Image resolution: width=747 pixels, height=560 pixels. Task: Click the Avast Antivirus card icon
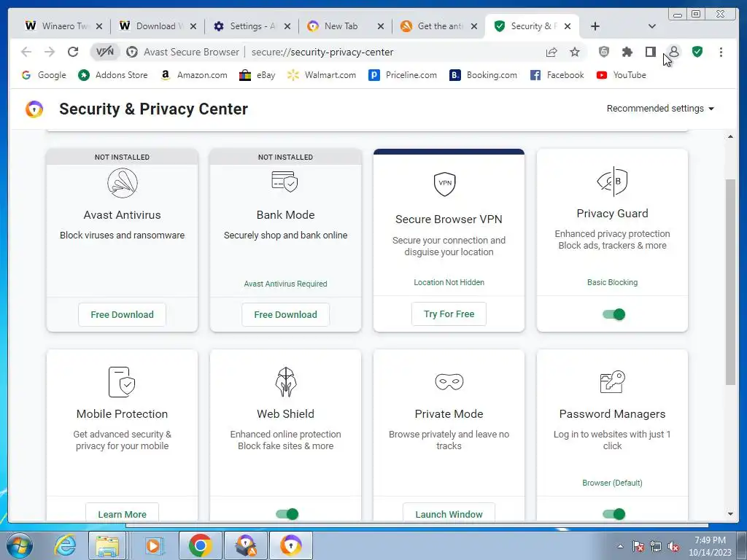coord(123,183)
